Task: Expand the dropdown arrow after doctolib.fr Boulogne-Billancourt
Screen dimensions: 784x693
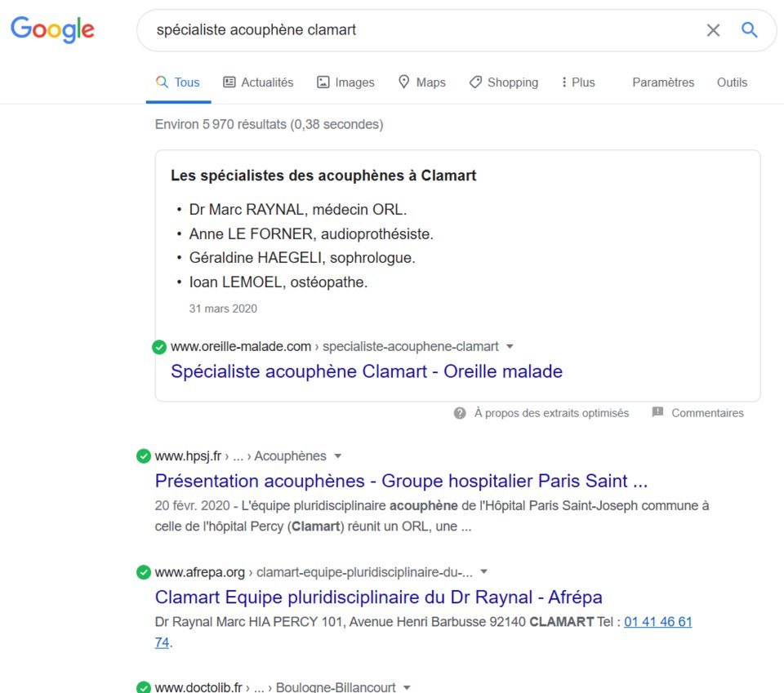Action: point(407,687)
